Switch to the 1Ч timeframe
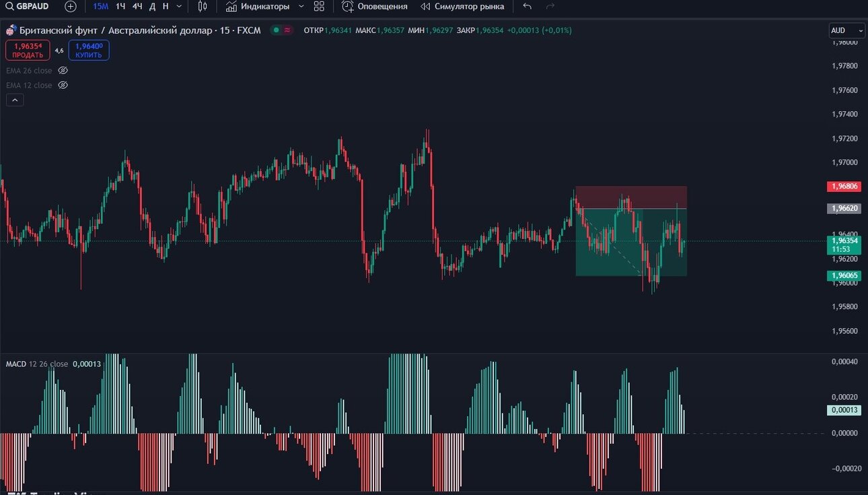 tap(120, 6)
